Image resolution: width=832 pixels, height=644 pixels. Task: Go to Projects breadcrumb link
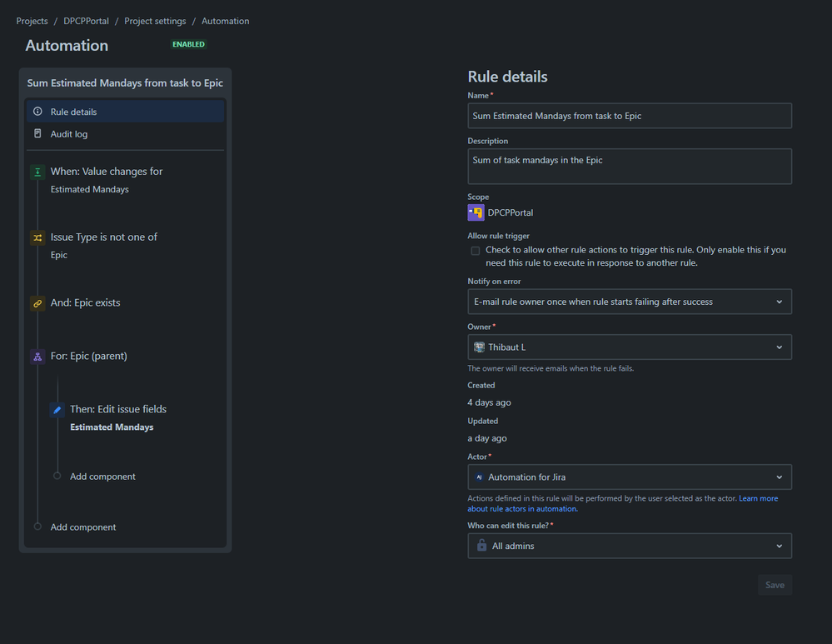pyautogui.click(x=32, y=21)
